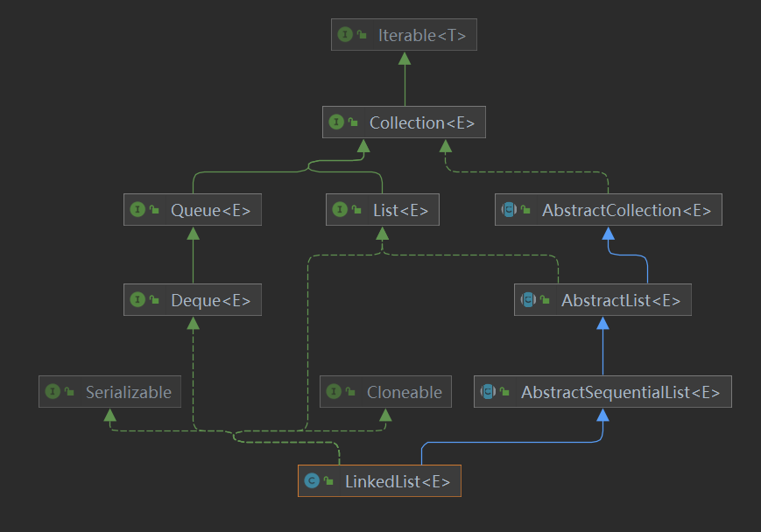This screenshot has height=532, width=761.
Task: Select the Iterable<T> node label
Action: (422, 35)
